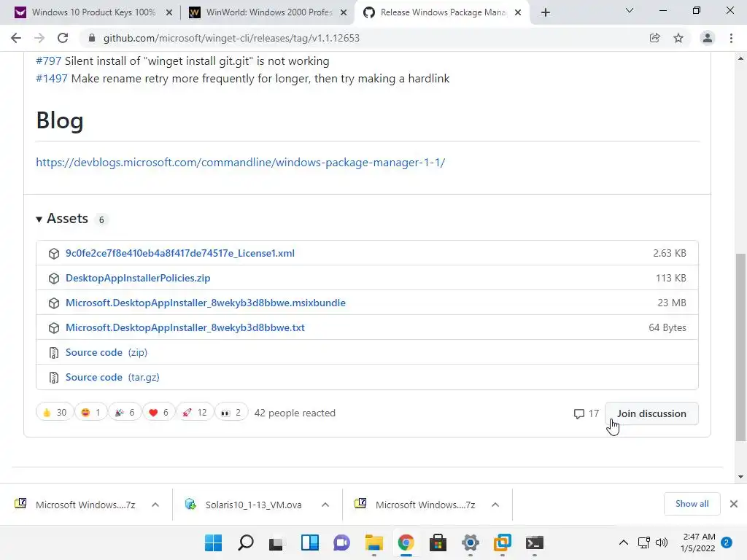Click package icon beside the .txt asset
The width and height of the screenshot is (747, 560).
coord(54,328)
